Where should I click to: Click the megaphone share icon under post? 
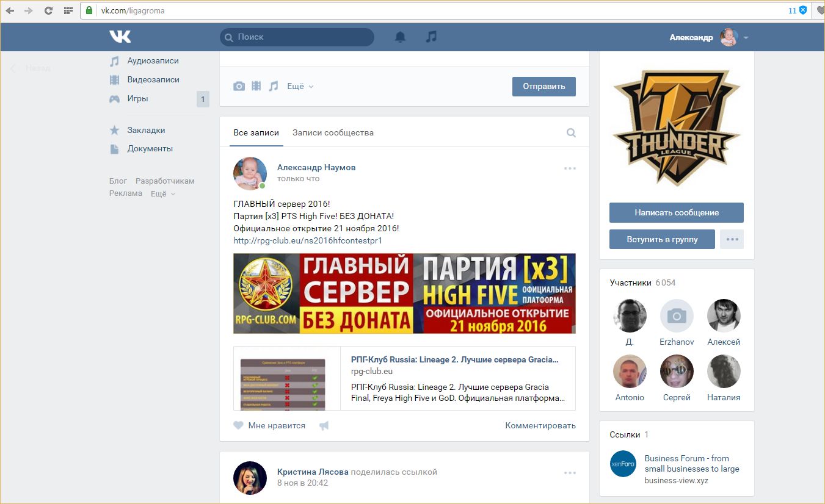(x=324, y=426)
